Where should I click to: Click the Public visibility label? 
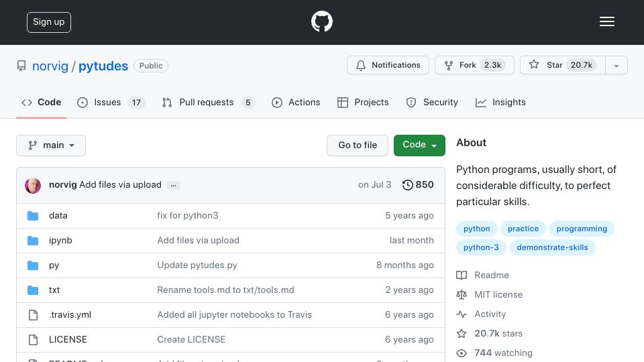(x=151, y=66)
